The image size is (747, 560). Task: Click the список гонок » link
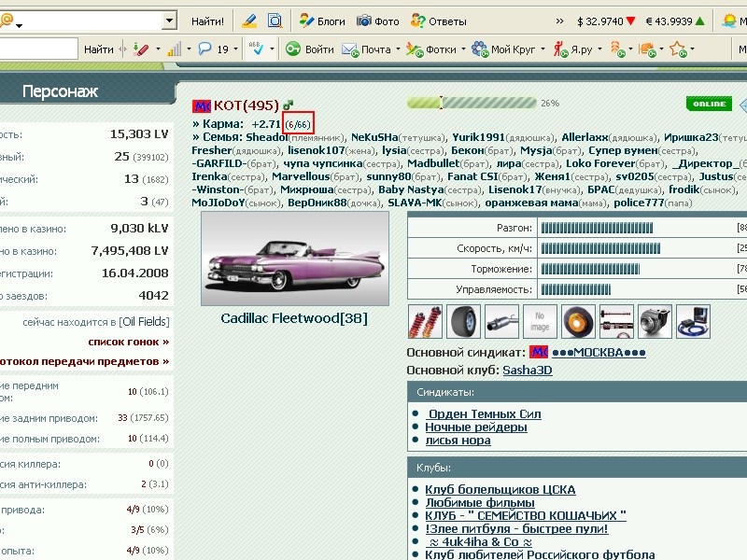(x=129, y=342)
